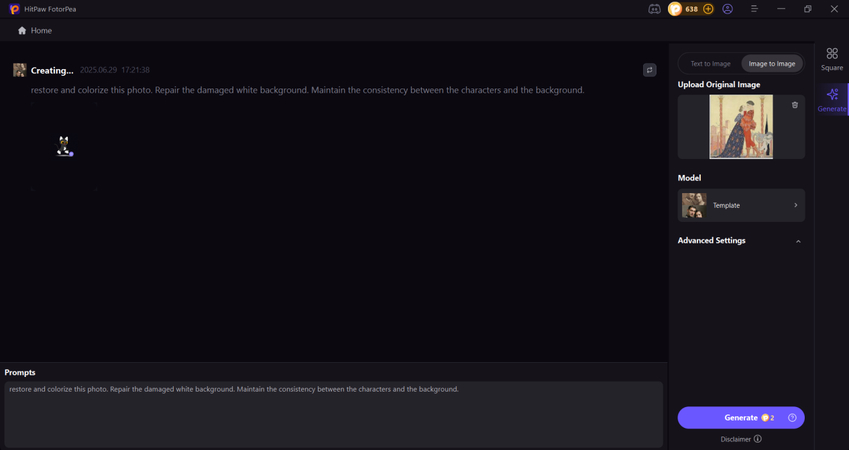Click the Prompts label
849x450 pixels.
[20, 373]
